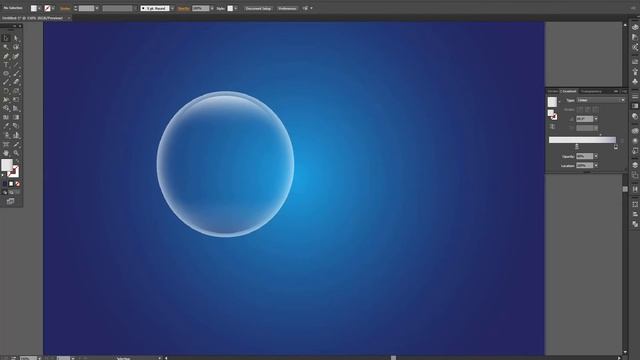This screenshot has height=360, width=640.
Task: Activate toolbox stroke box
Action: coord(14,172)
